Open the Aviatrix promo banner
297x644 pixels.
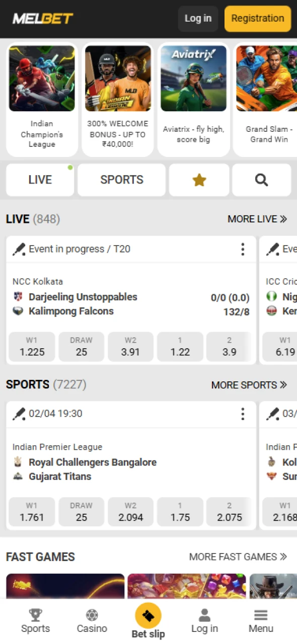click(x=193, y=78)
